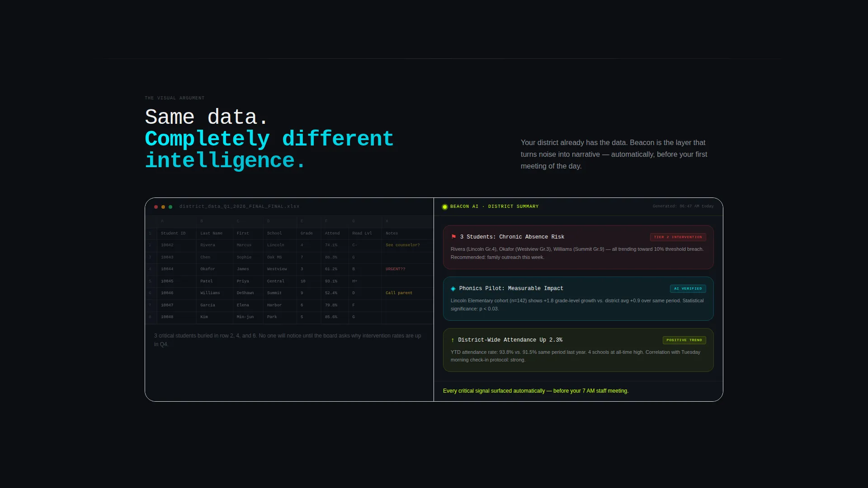The image size is (868, 488).
Task: Click the 'Same data.' heading
Action: (x=207, y=117)
